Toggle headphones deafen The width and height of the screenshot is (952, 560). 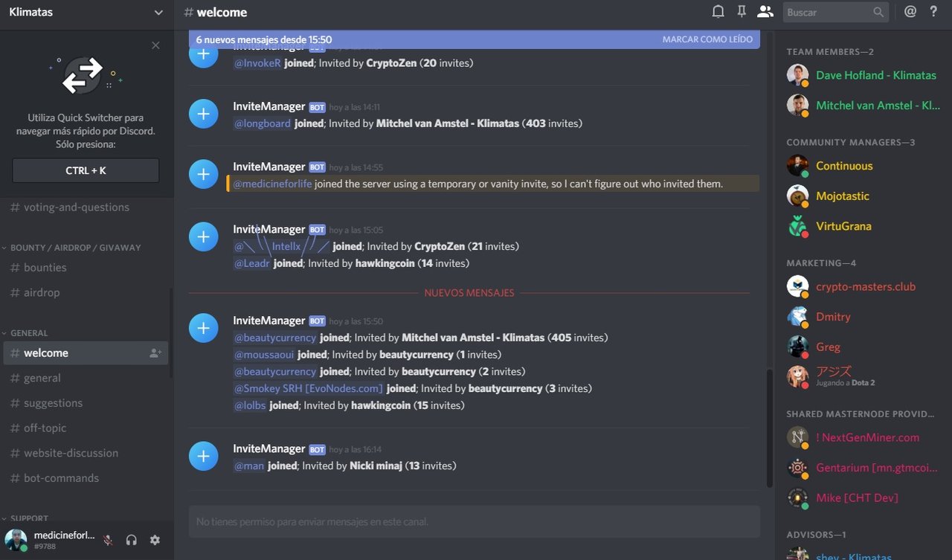pos(132,540)
